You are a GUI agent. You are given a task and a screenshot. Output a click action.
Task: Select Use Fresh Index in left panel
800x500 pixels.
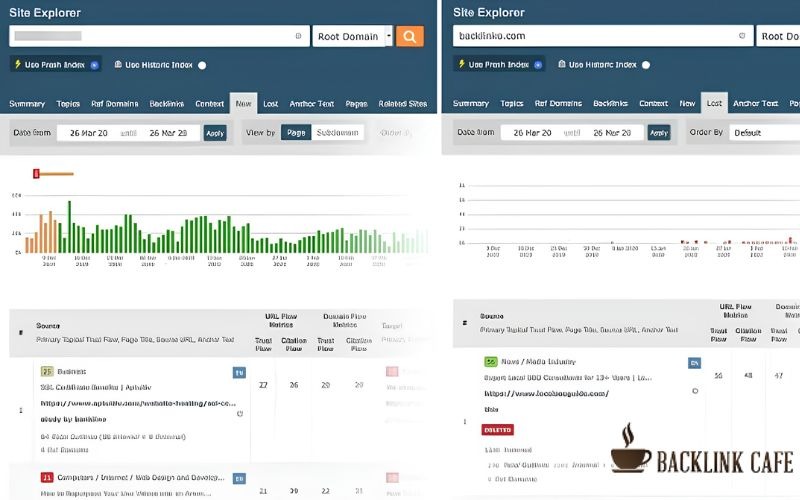[56, 65]
